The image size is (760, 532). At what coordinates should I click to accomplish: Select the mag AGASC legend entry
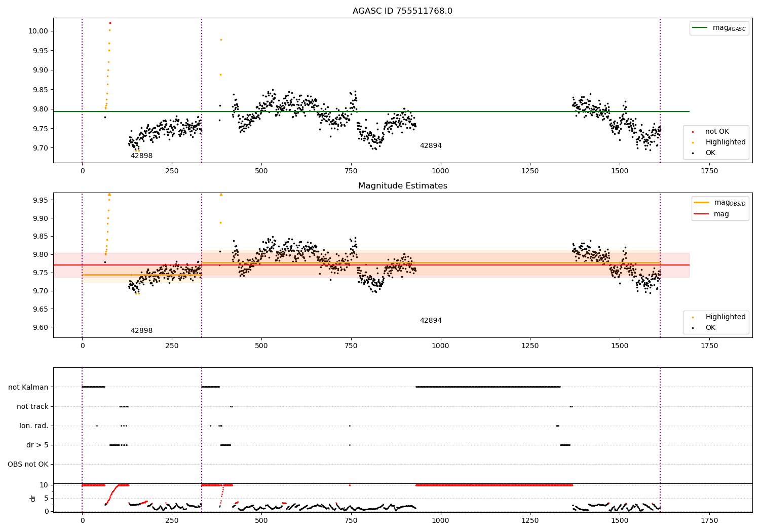point(719,28)
